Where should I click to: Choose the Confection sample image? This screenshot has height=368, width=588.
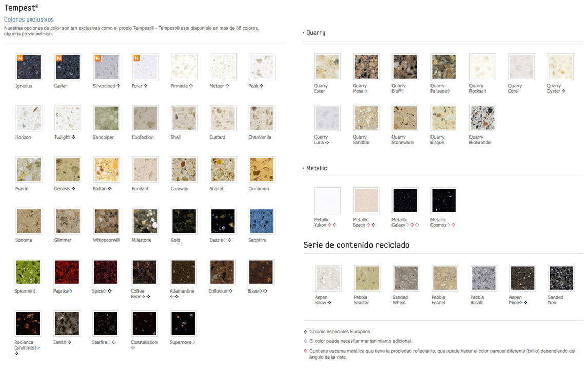[145, 118]
